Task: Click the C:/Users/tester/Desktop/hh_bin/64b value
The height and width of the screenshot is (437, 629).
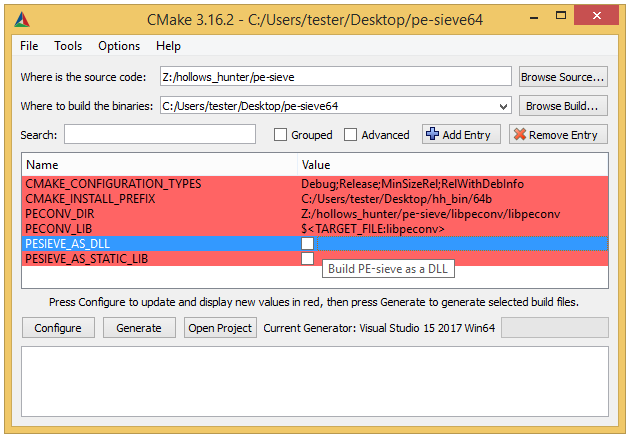Action: 396,199
